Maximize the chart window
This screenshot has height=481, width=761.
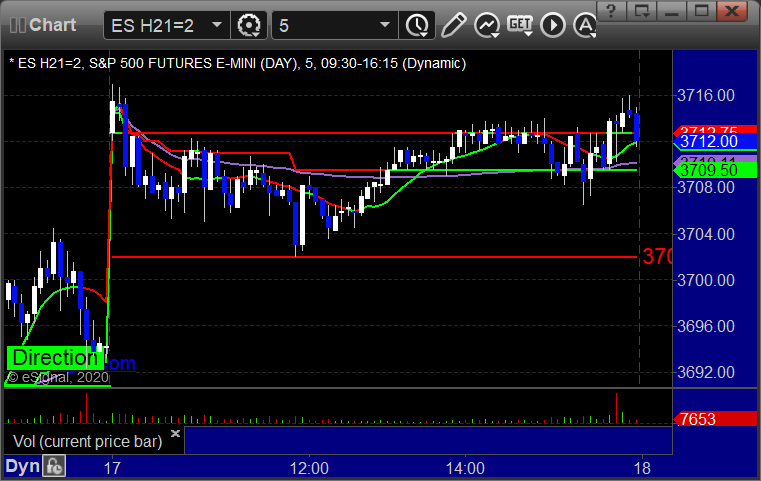pyautogui.click(x=702, y=11)
